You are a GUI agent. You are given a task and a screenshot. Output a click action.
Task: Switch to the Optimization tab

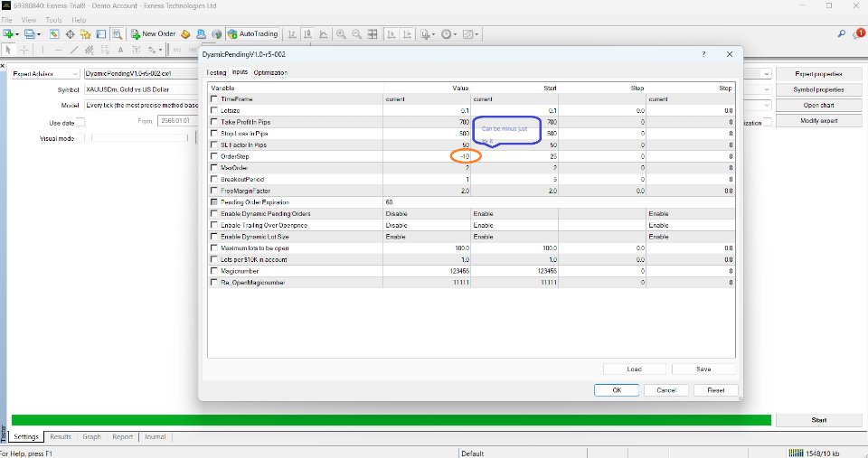pos(270,72)
